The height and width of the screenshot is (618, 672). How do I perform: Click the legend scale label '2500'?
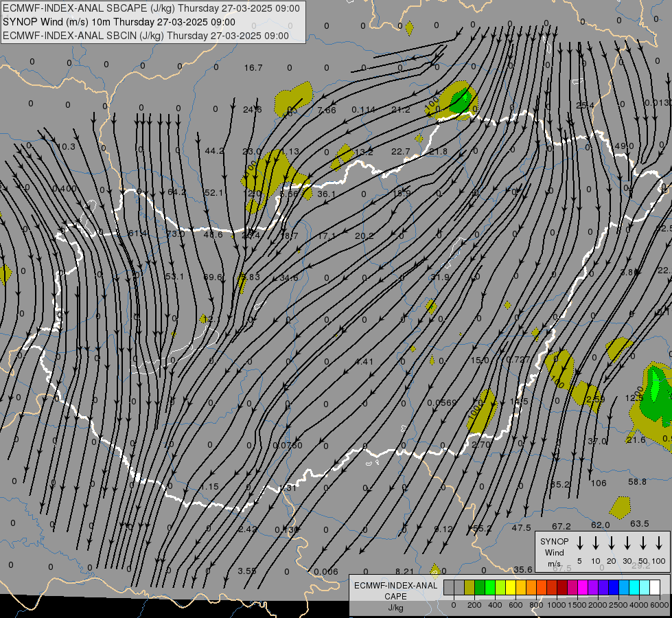pos(618,605)
